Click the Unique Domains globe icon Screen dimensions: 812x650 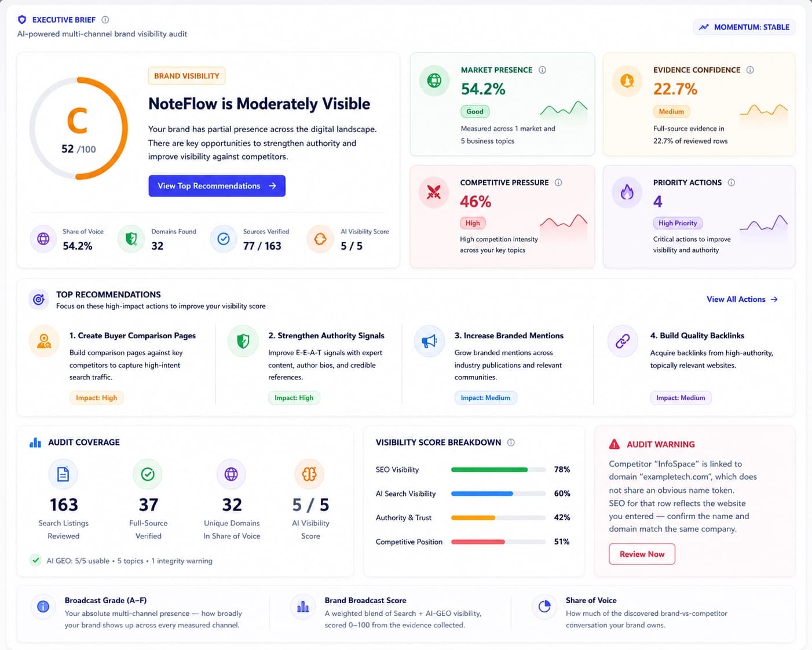[x=231, y=474]
